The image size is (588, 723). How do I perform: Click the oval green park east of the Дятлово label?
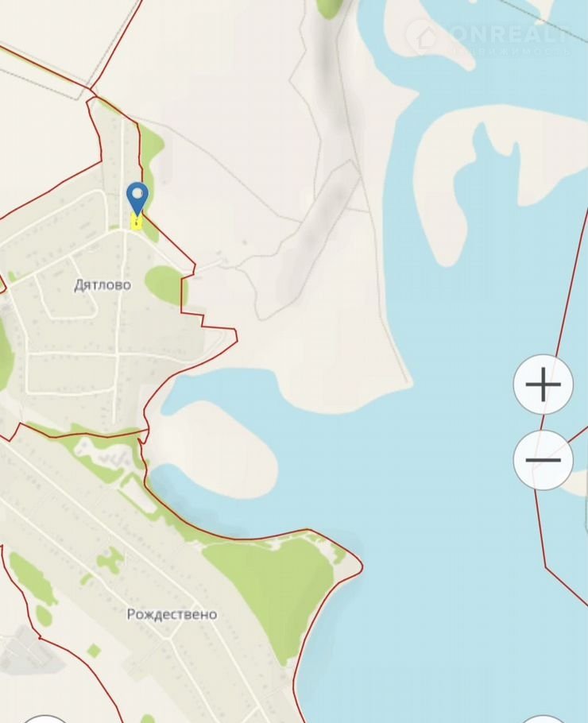coord(164,285)
